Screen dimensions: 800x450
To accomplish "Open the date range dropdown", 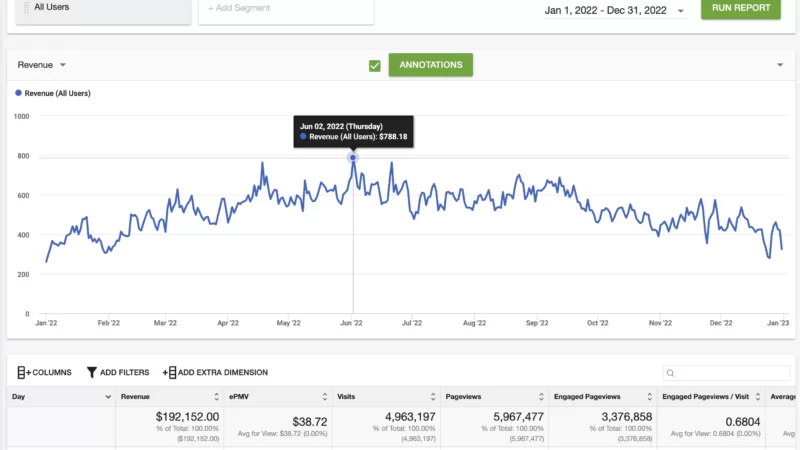I will (x=681, y=11).
